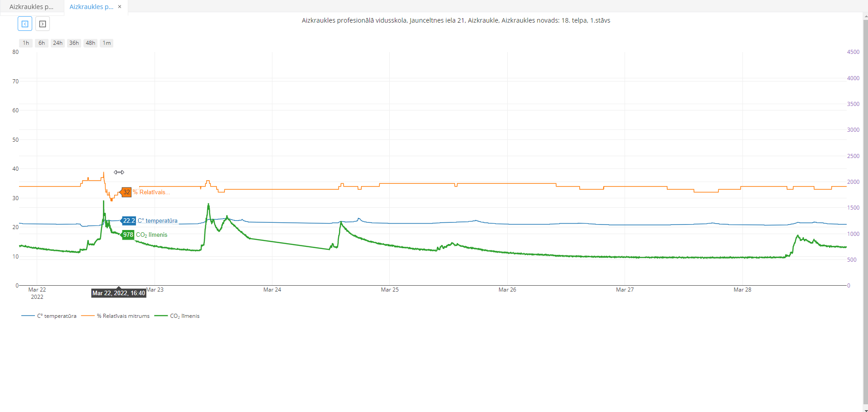The height and width of the screenshot is (412, 868).
Task: Select the pan-left arrow icon
Action: point(24,24)
